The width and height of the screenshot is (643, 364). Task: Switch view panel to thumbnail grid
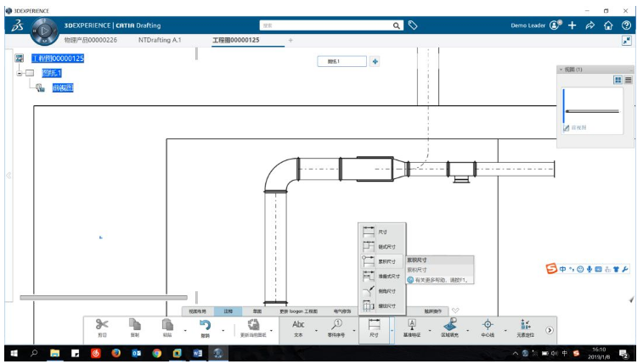click(618, 80)
